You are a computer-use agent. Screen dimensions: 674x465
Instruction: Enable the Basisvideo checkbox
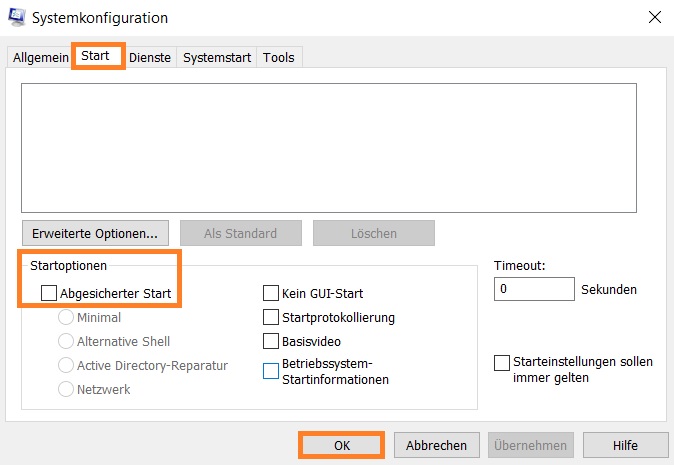(x=270, y=341)
